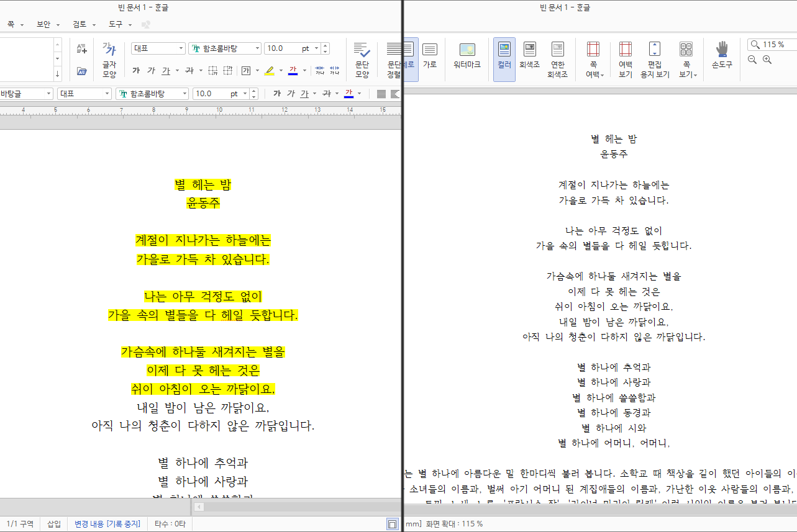Click the left-align icon in the format bar
Viewport: 797px width, 532px height.
tap(395, 94)
